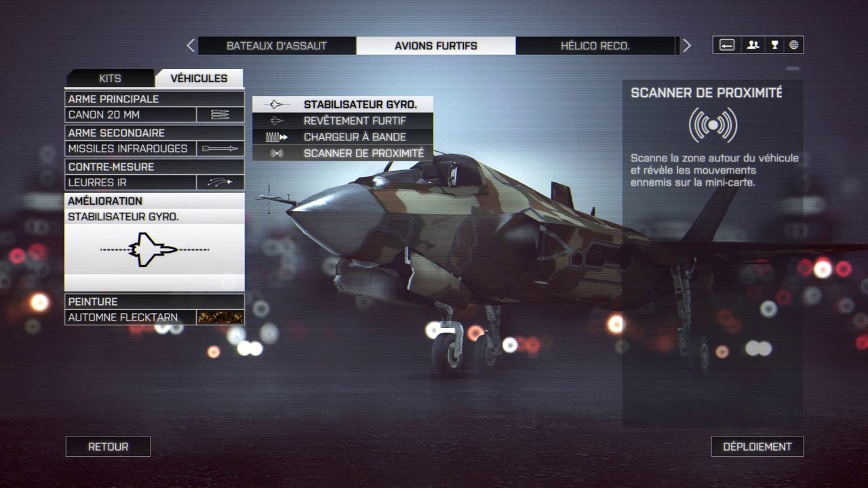Click the back arrow icon in top-right toolbar
The width and height of the screenshot is (868, 488).
tap(727, 45)
